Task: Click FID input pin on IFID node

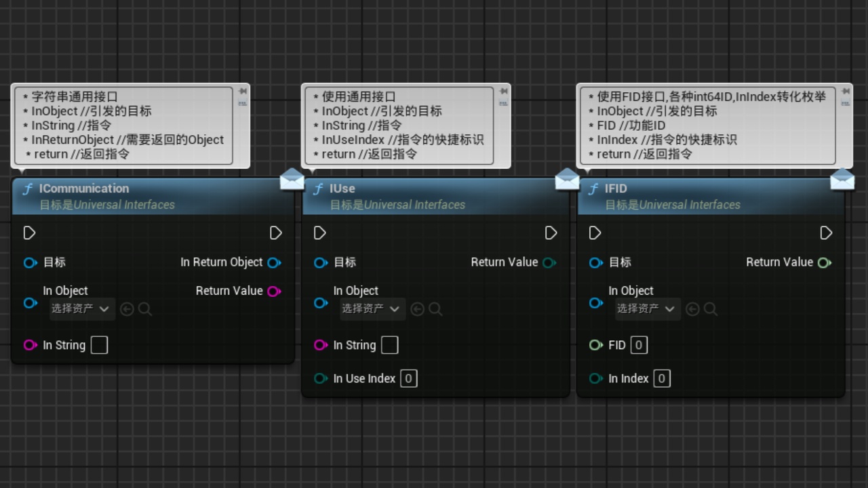Action: (x=596, y=345)
